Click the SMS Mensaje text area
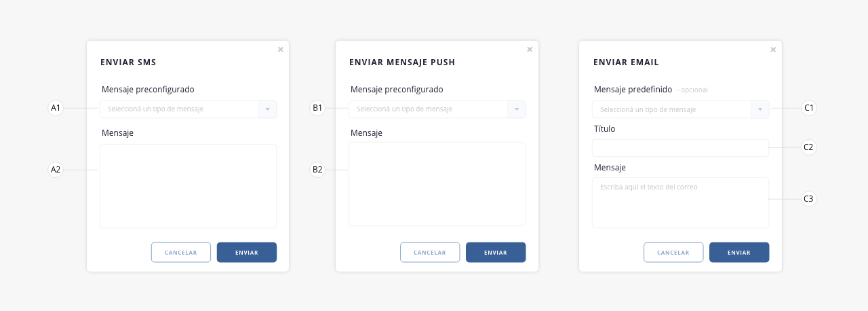 coord(188,186)
